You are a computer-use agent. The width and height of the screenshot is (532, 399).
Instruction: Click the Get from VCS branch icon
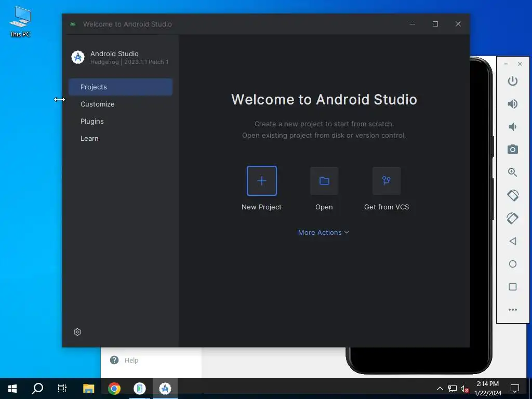tap(387, 181)
